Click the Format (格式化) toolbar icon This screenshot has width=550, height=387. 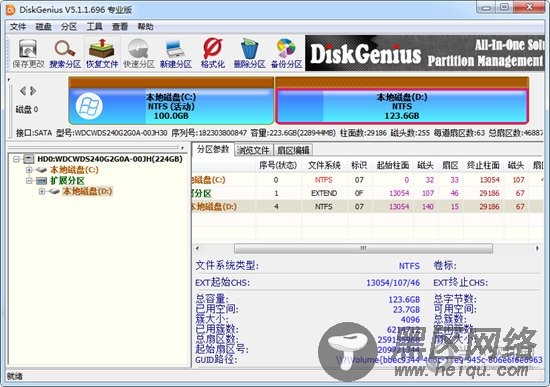click(213, 53)
